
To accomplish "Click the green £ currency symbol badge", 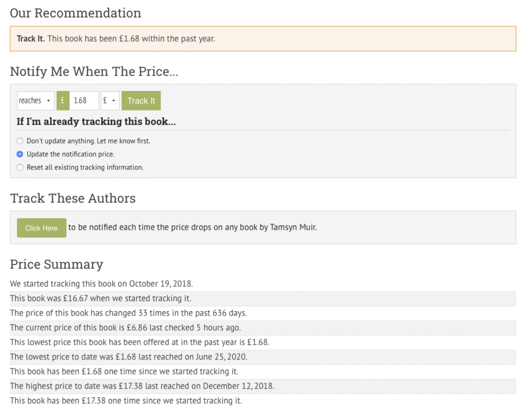I will pos(63,101).
